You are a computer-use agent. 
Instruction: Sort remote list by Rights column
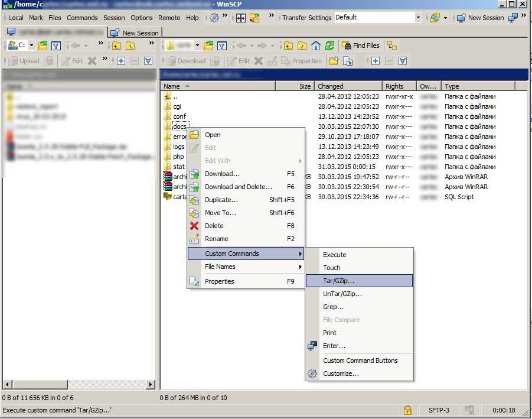[x=399, y=86]
